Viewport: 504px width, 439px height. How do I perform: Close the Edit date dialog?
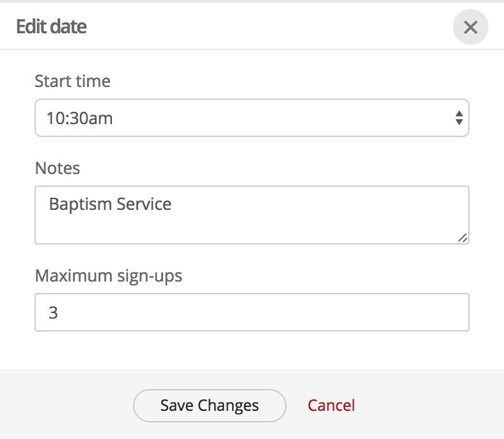(x=470, y=28)
